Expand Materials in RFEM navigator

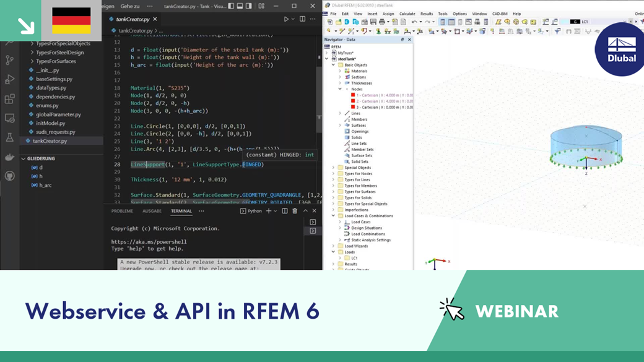[340, 71]
